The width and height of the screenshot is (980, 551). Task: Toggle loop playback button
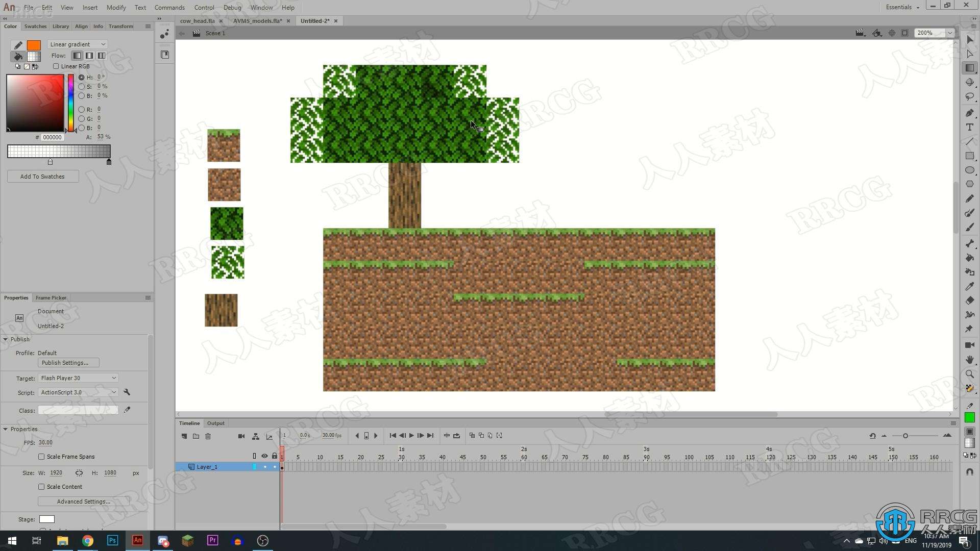457,436
